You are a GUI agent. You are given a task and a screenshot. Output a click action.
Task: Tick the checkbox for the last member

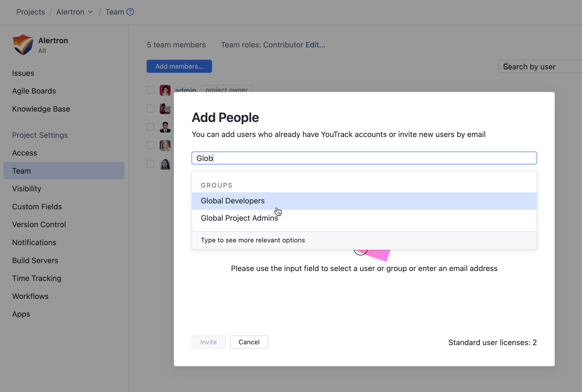150,164
